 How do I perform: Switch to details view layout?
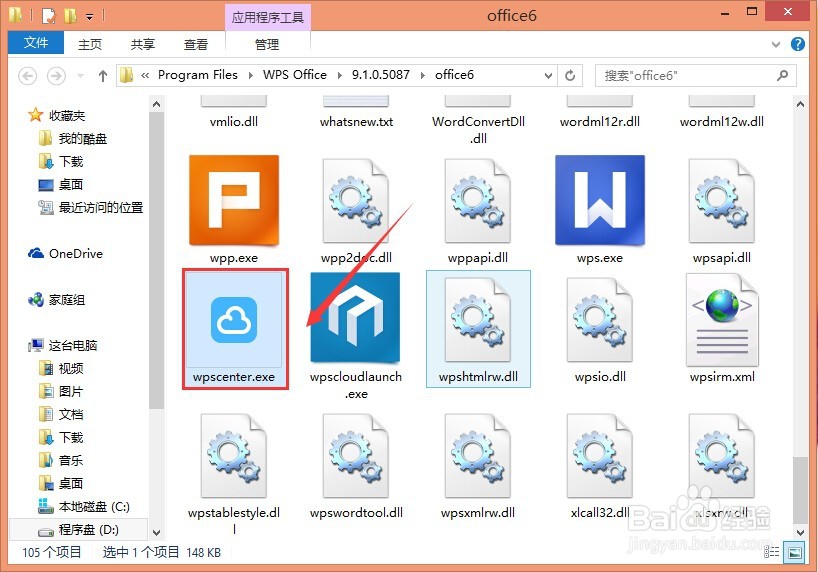pyautogui.click(x=772, y=552)
